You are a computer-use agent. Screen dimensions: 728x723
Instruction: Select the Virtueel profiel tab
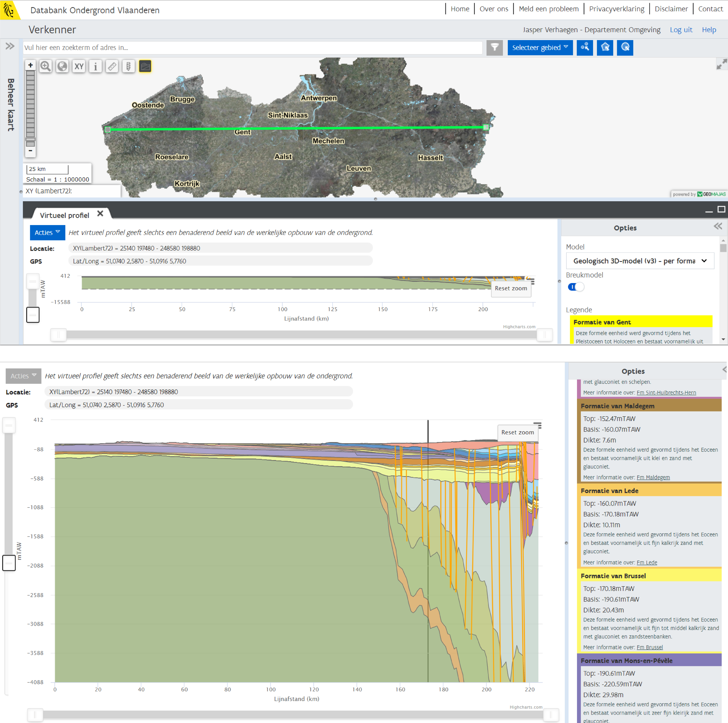click(x=65, y=215)
